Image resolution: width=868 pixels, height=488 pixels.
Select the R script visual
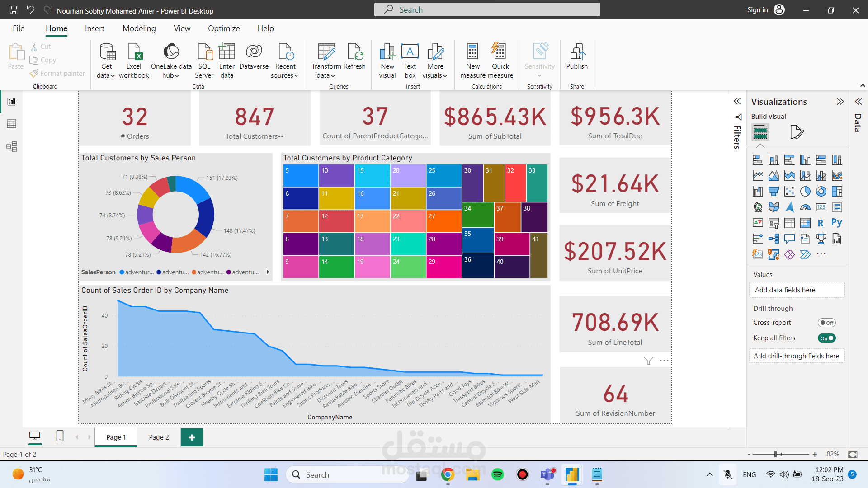coord(821,223)
